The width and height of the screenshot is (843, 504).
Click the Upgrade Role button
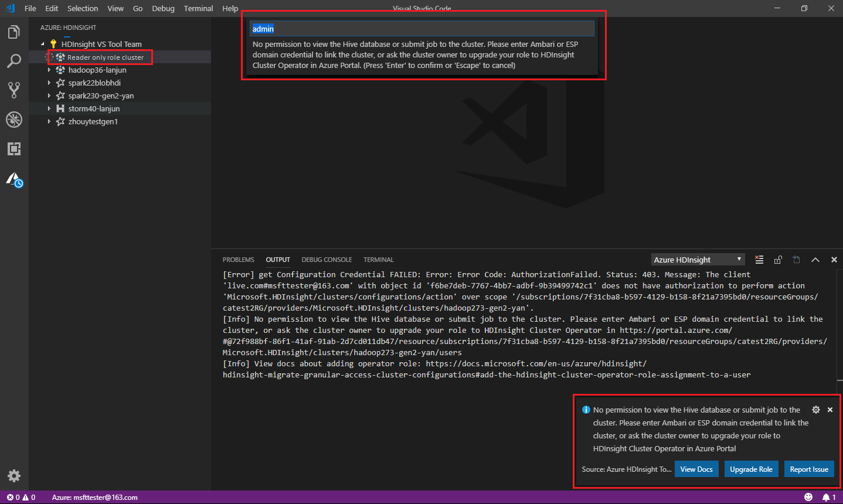[x=751, y=469]
